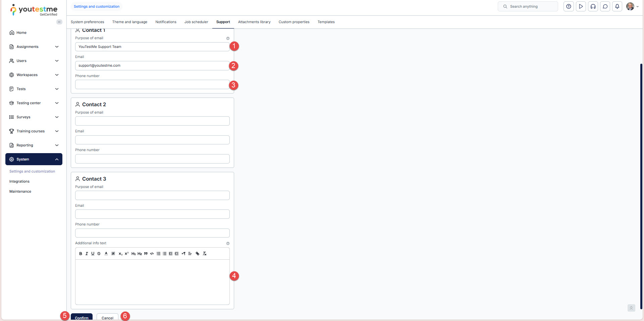Click the Cancel button
644x321 pixels.
pyautogui.click(x=107, y=317)
